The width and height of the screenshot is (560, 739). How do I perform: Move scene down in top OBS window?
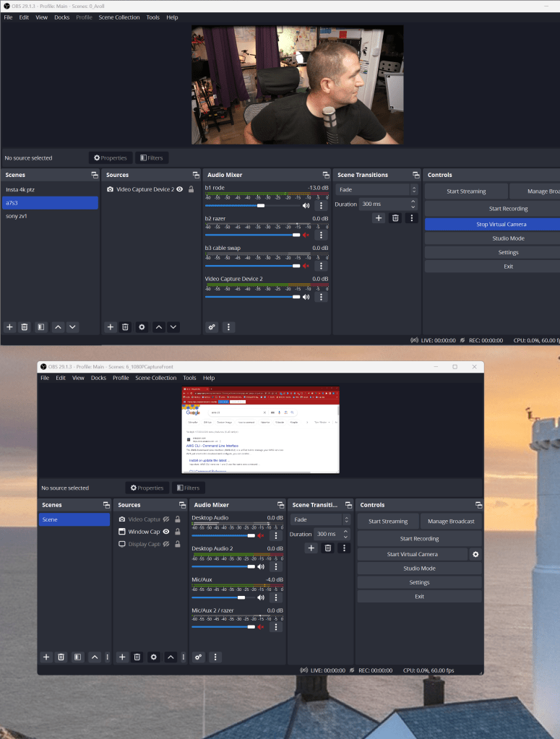pyautogui.click(x=72, y=327)
